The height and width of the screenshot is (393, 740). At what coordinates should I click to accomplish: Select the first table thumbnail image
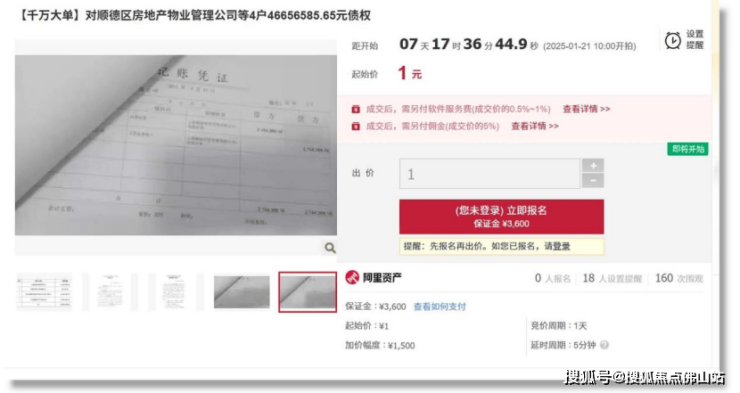[44, 292]
